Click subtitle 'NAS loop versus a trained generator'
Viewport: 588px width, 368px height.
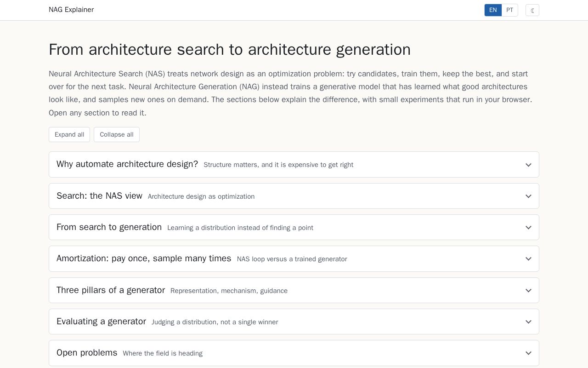(x=292, y=259)
